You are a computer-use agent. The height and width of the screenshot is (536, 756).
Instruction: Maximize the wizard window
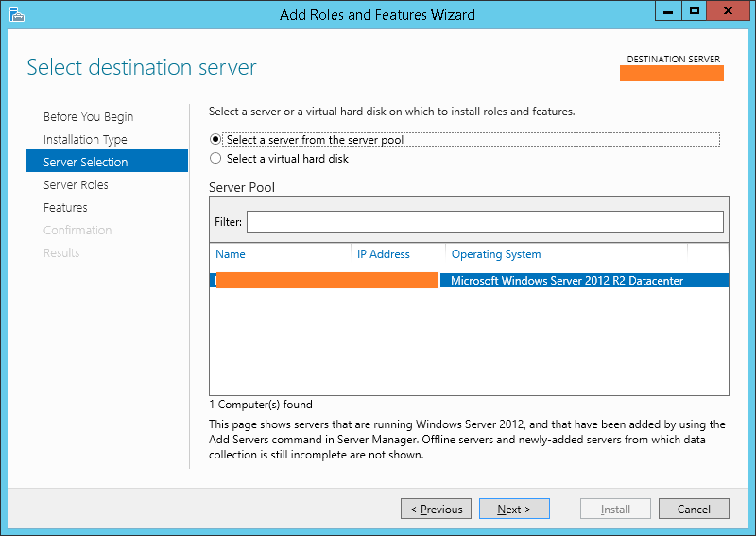click(x=695, y=11)
